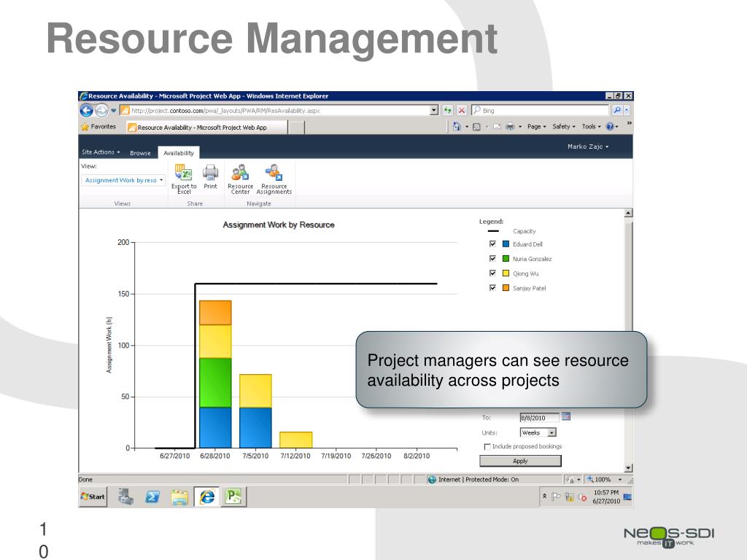
Task: Open the zoom level 100% dropdown
Action: (620, 480)
